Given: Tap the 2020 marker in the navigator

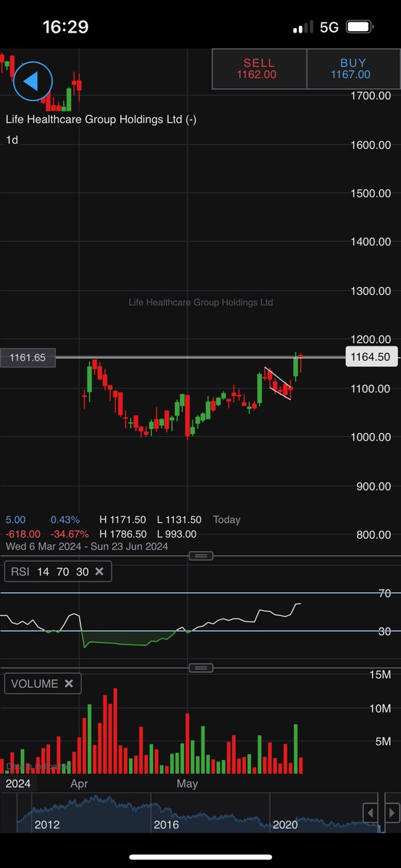Looking at the screenshot, I should pyautogui.click(x=285, y=825).
